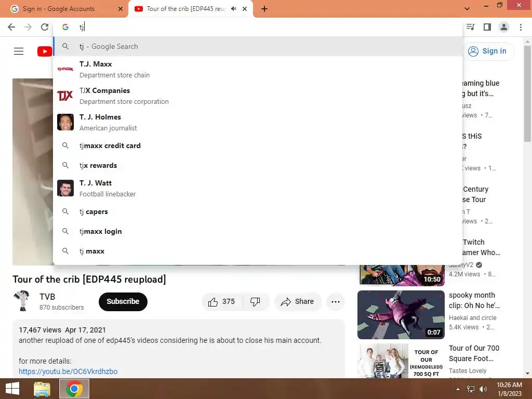The width and height of the screenshot is (532, 399).
Task: Go forward with the browser forward arrow
Action: click(28, 27)
